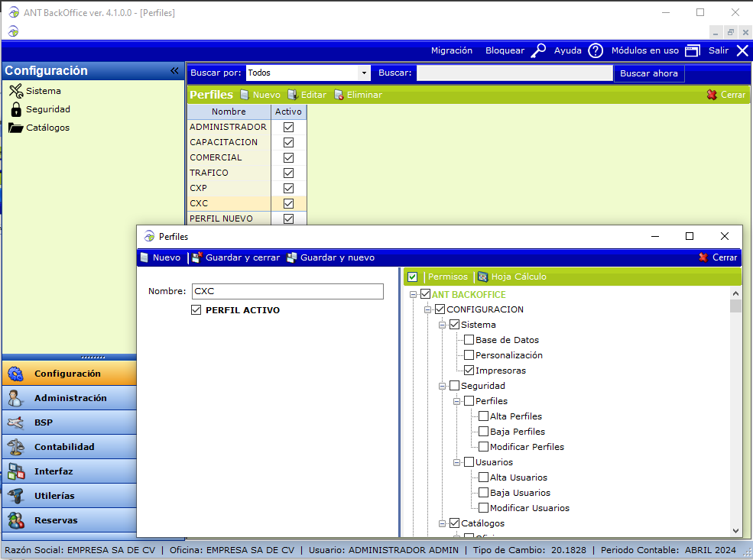Click Editar in the Perfiles toolbar
This screenshot has width=753, height=560.
[307, 95]
